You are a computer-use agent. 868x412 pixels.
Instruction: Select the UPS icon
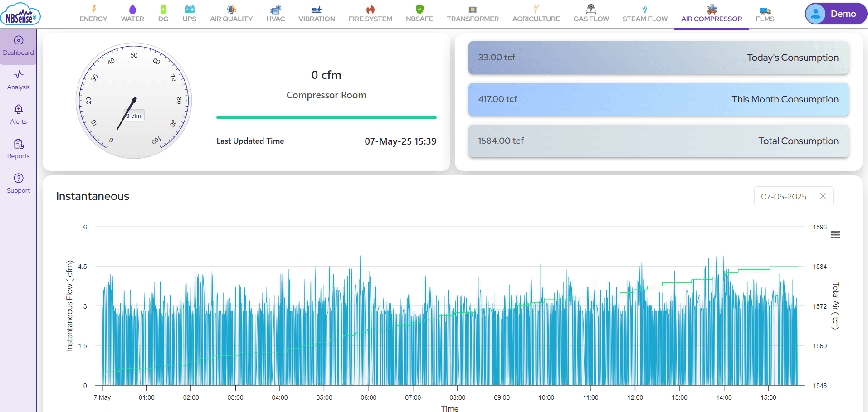point(190,9)
